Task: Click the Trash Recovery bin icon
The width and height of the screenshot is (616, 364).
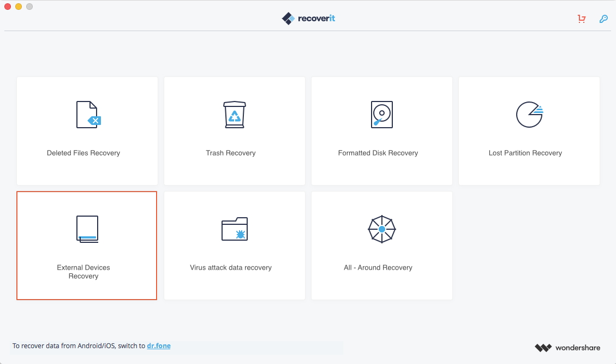Action: [x=235, y=115]
